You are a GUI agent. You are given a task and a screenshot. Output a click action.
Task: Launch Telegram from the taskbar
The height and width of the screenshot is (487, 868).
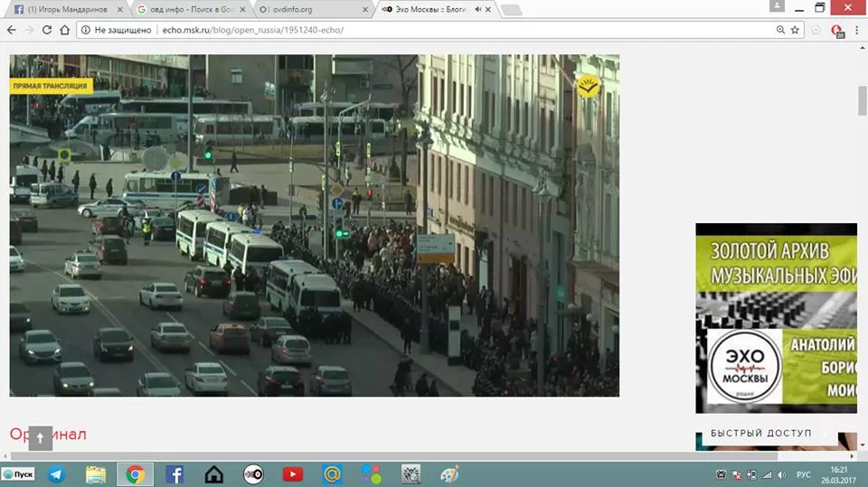56,474
